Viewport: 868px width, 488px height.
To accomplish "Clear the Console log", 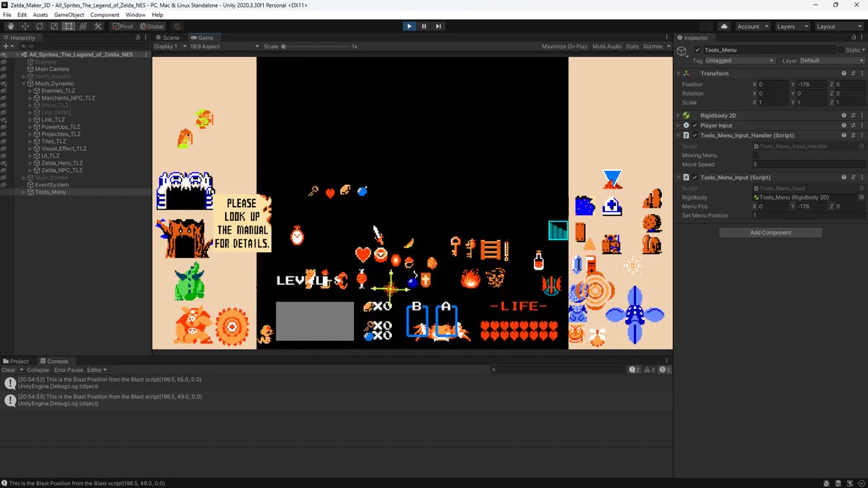I will pos(9,370).
